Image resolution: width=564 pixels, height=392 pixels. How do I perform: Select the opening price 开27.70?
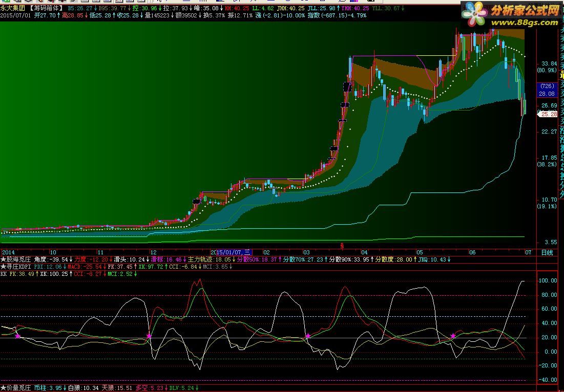[x=45, y=15]
